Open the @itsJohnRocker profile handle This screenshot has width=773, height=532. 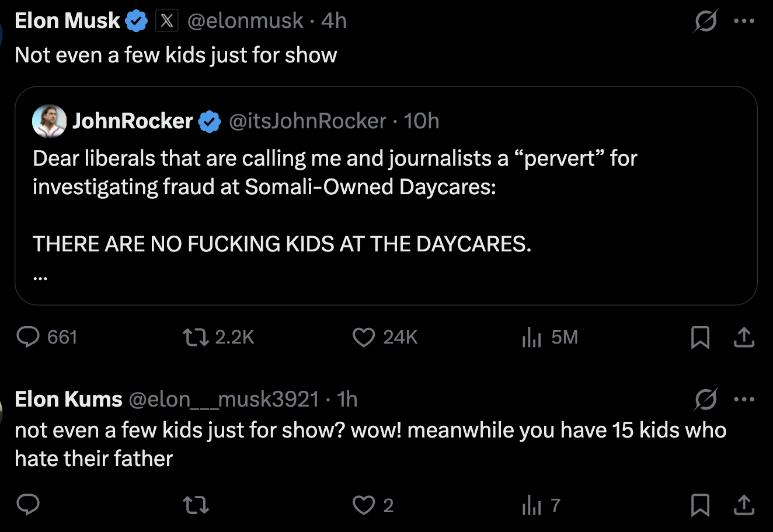pyautogui.click(x=308, y=121)
